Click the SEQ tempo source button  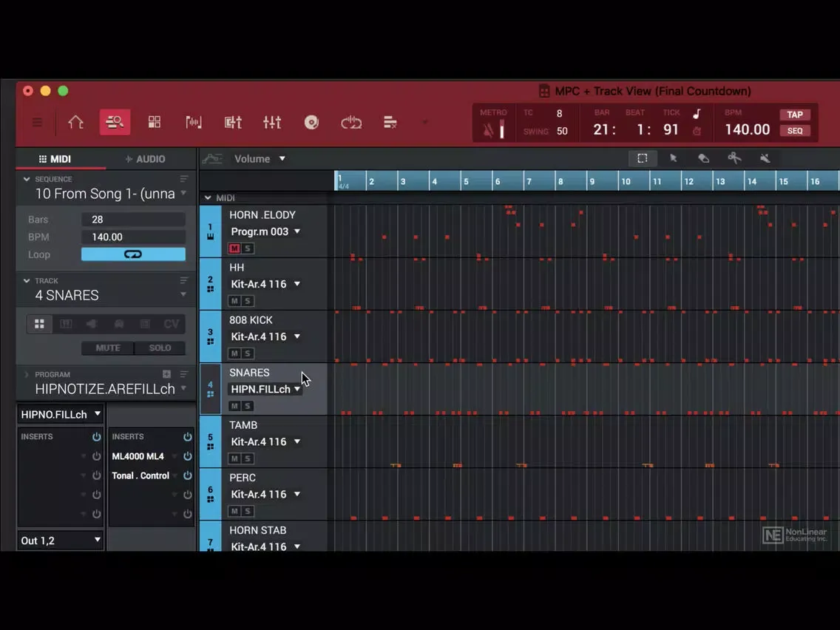click(795, 131)
